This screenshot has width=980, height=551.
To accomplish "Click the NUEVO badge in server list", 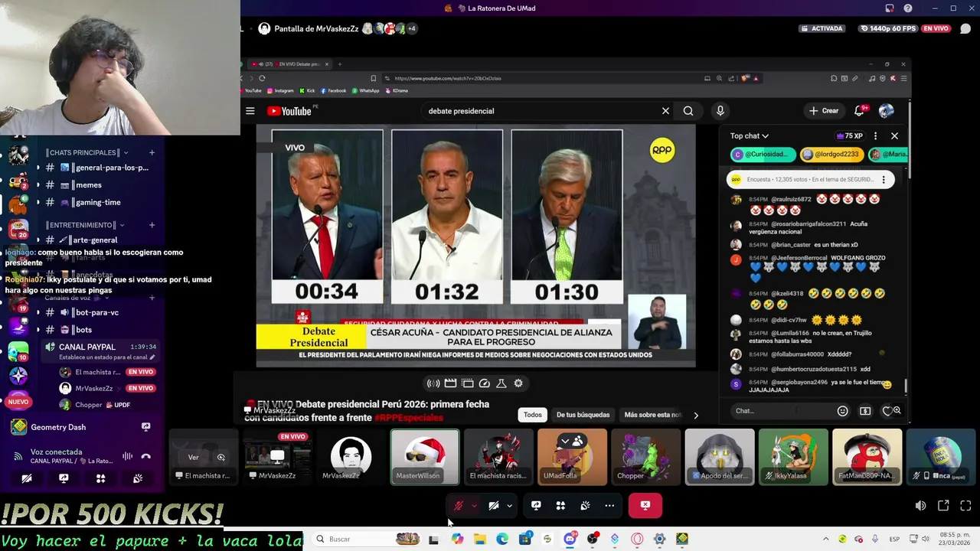I will (x=18, y=402).
